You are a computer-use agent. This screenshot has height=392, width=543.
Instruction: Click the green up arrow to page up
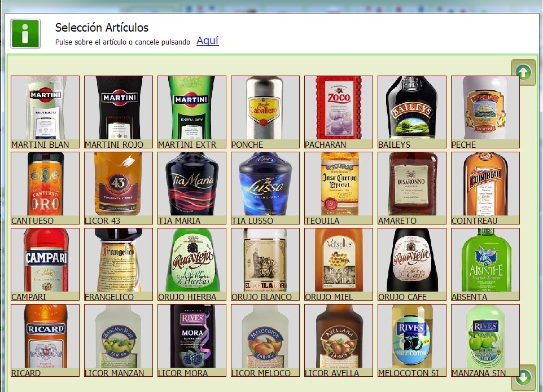tap(523, 72)
